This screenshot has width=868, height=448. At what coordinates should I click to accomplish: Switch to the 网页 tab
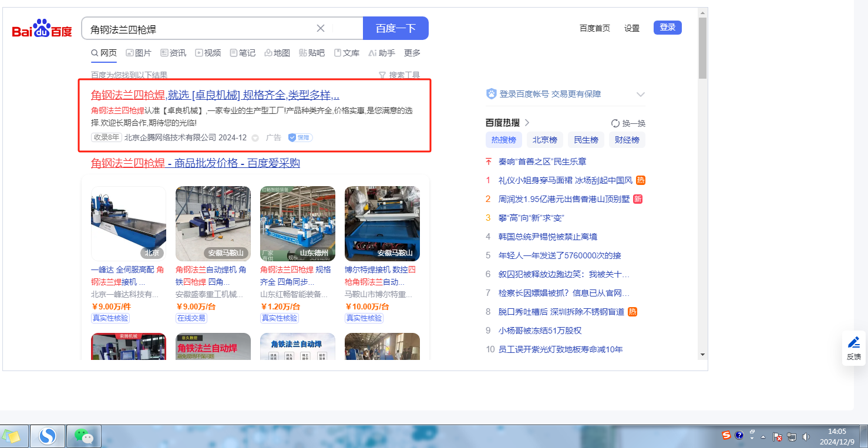tap(104, 53)
